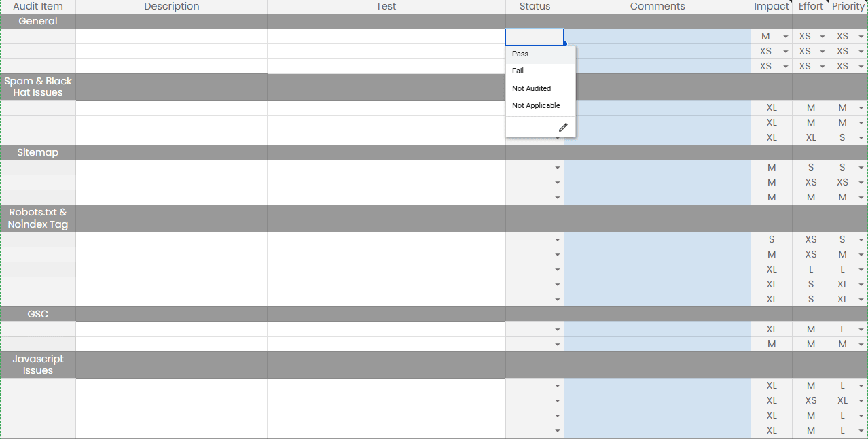Open the Impact dropdown showing "XL" under Javascript Issues

coord(772,385)
